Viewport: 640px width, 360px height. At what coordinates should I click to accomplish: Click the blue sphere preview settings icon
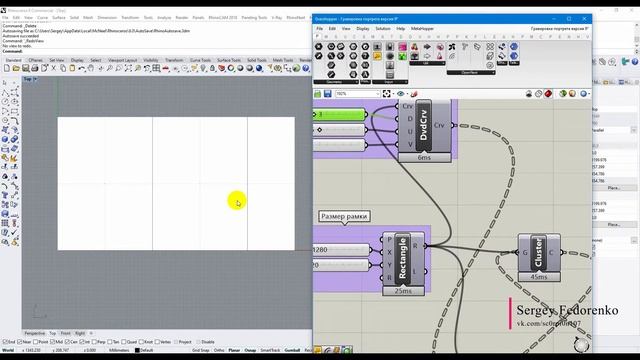click(x=584, y=94)
